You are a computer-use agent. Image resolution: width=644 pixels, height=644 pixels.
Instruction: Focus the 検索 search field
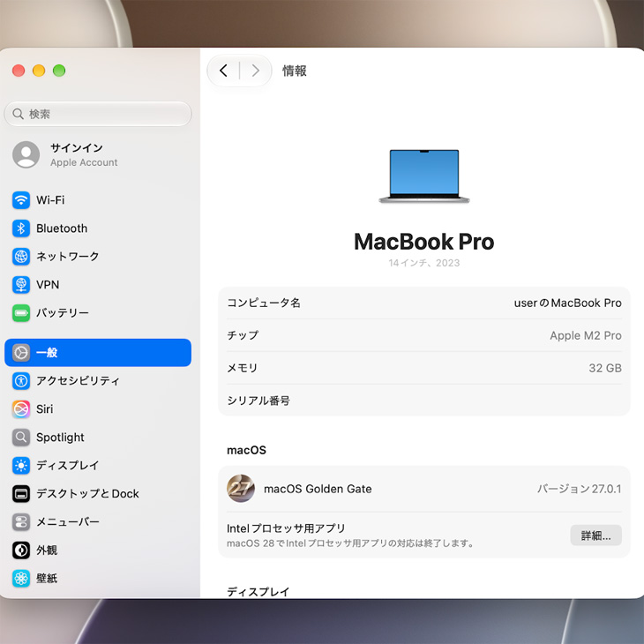(x=98, y=114)
